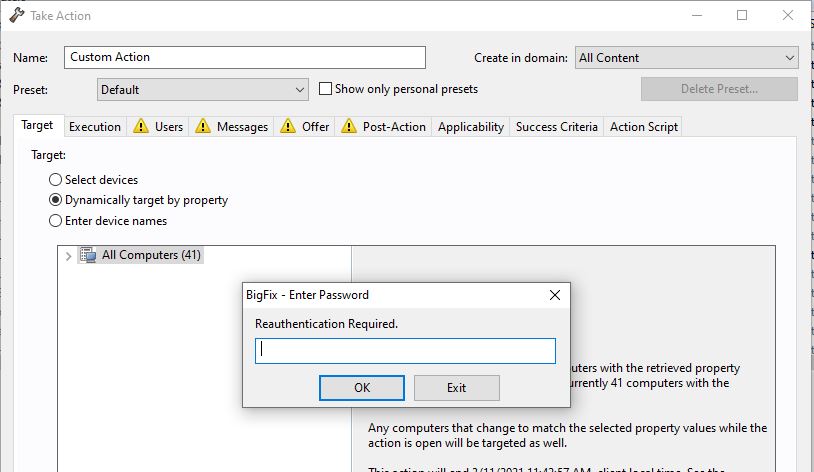Click Exit in the password dialog
Screen dimensions: 814x472
click(457, 388)
